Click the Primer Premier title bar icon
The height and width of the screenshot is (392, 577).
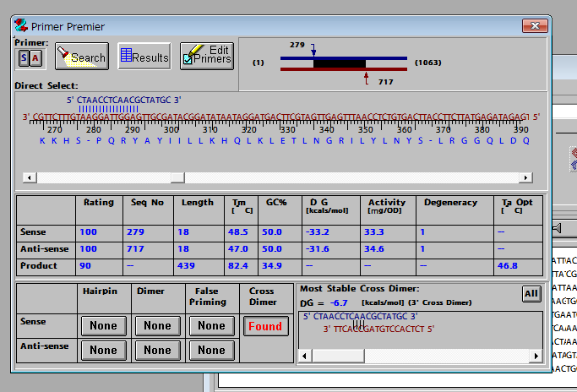pyautogui.click(x=21, y=26)
